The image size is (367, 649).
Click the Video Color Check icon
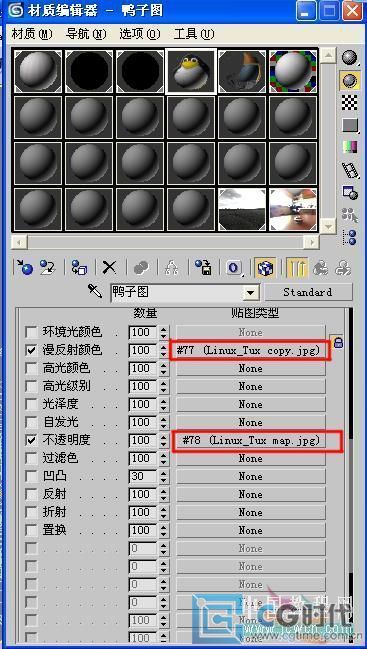point(349,147)
